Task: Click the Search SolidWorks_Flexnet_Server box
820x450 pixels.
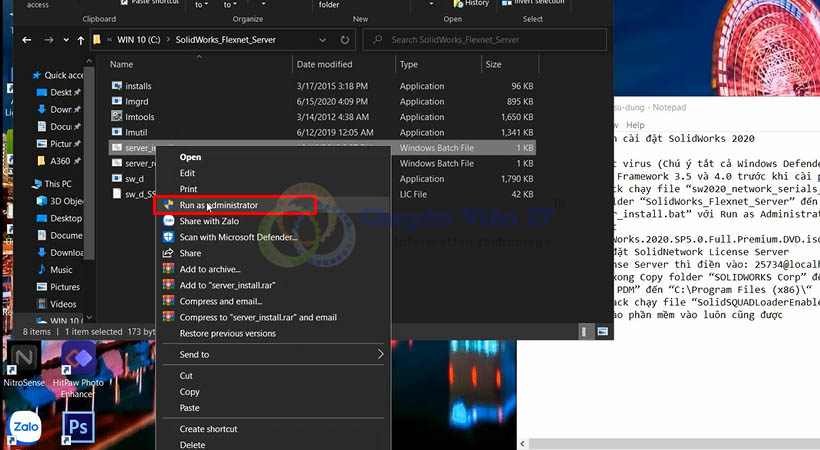Action: point(480,40)
